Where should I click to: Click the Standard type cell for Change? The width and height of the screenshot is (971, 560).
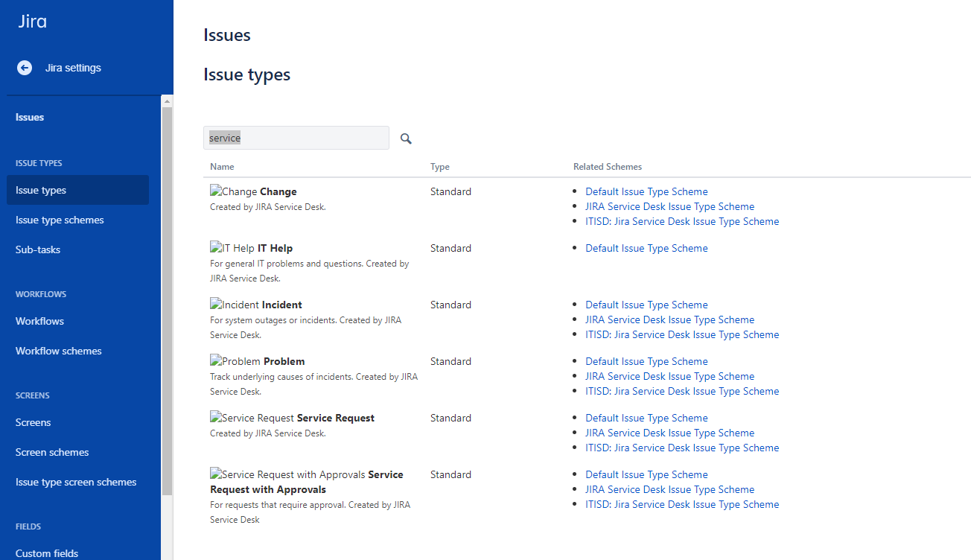[x=451, y=191]
